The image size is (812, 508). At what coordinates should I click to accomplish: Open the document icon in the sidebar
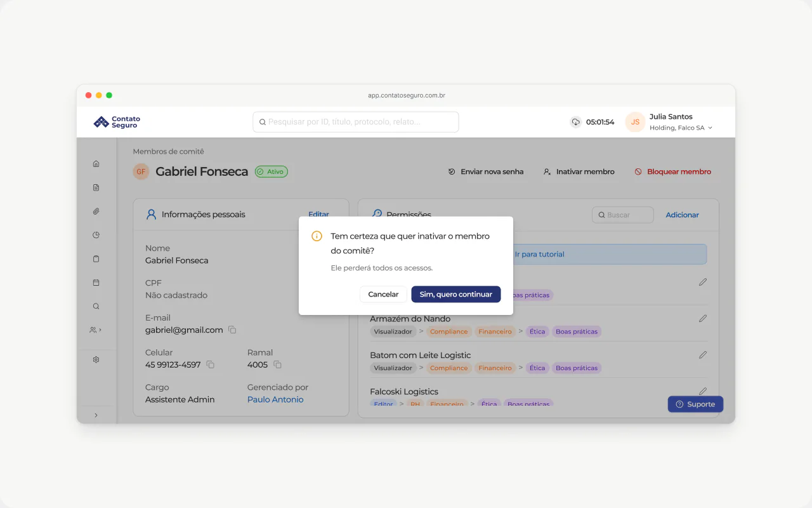[x=96, y=187]
